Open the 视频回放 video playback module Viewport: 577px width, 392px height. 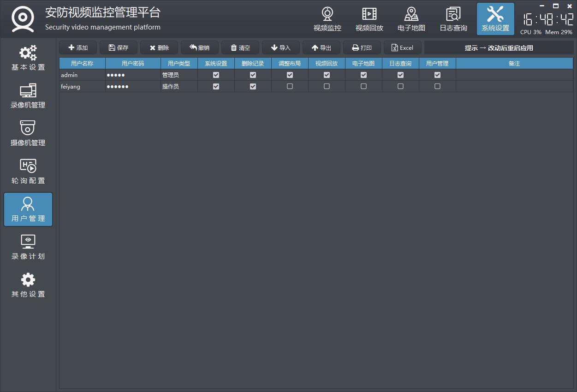[x=369, y=19]
